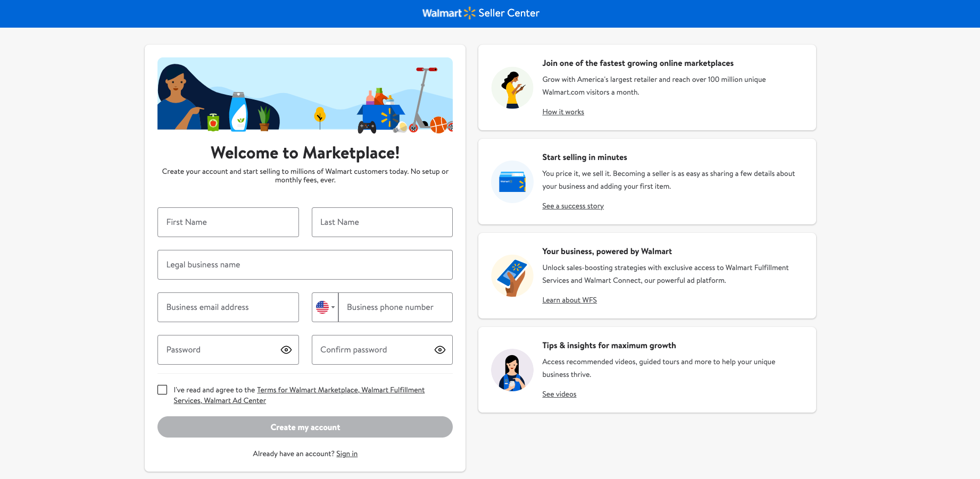Show the Password field contents

pyautogui.click(x=286, y=350)
